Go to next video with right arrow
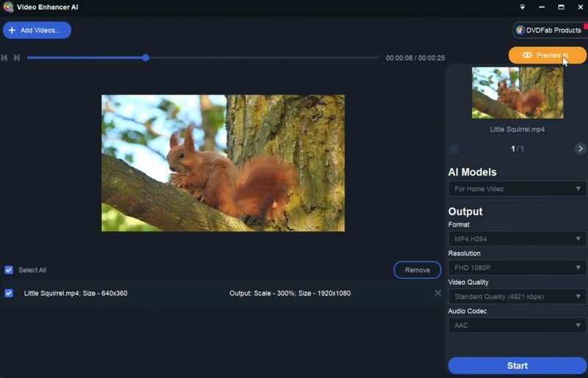This screenshot has height=378, width=588. pyautogui.click(x=580, y=149)
